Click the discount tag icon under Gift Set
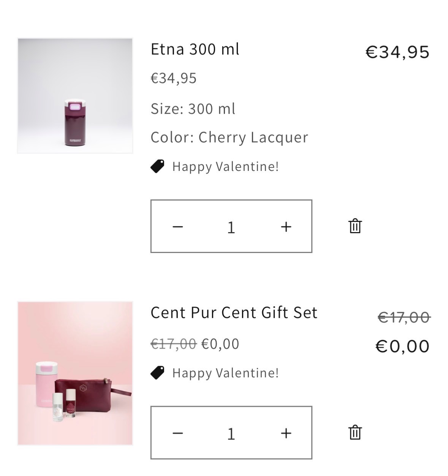The height and width of the screenshot is (476, 448). point(157,373)
